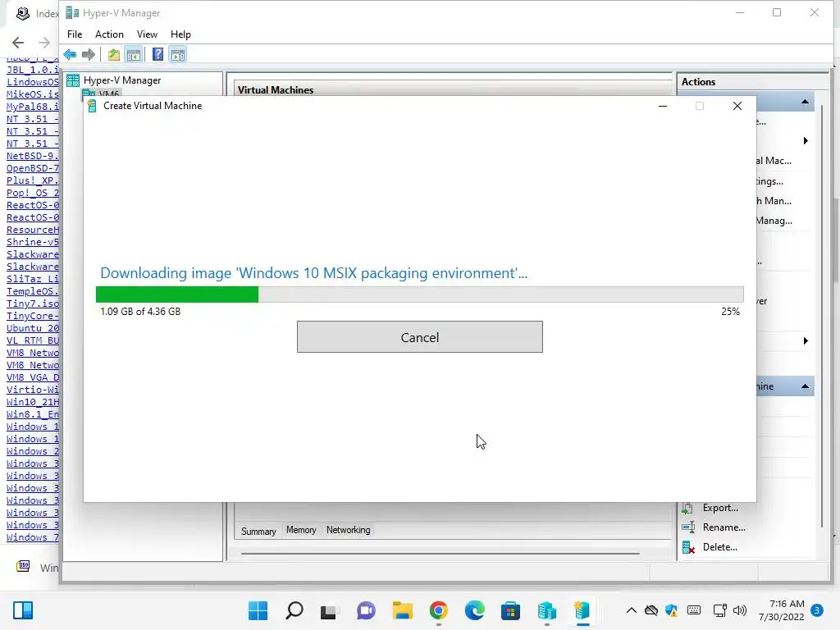840x630 pixels.
Task: Select Hyper-V Manager root tree node
Action: [x=121, y=80]
